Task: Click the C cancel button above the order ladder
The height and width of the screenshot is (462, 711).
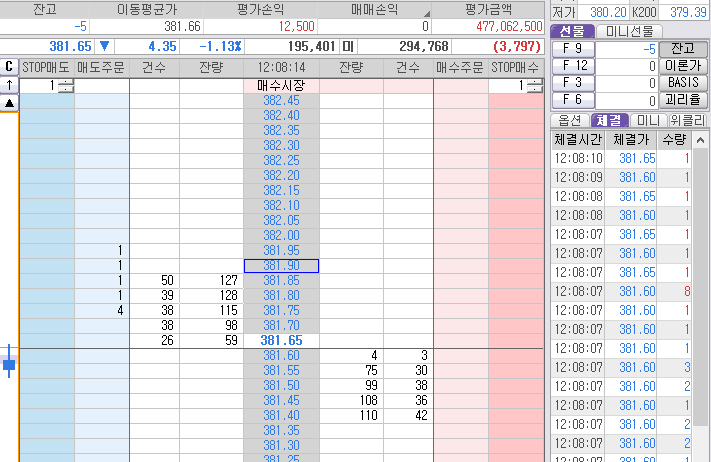Action: point(9,67)
